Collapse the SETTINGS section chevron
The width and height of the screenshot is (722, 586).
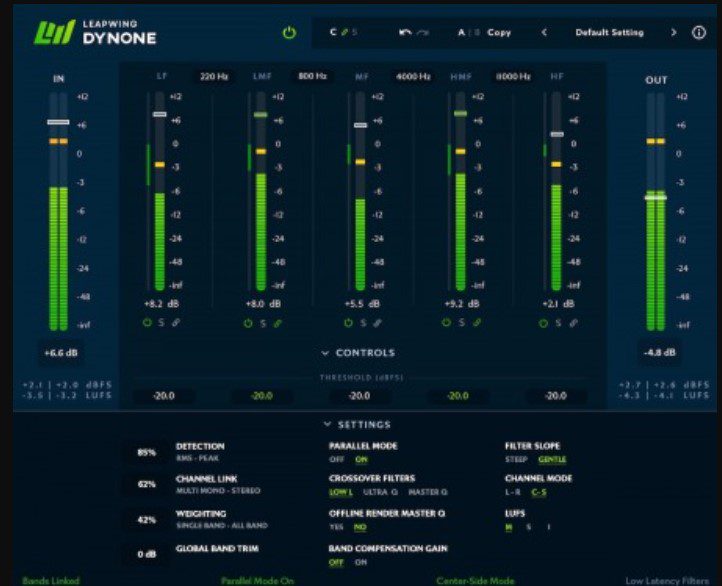click(x=327, y=424)
